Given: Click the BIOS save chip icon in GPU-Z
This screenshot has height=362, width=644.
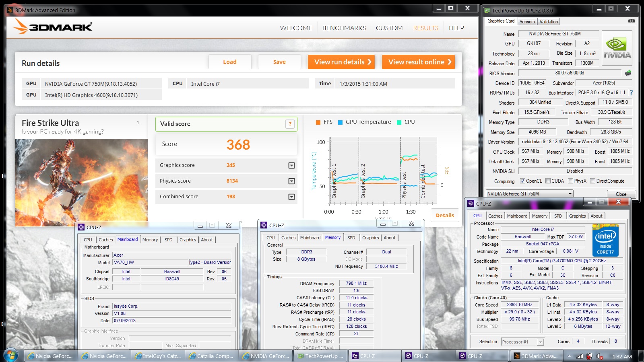Looking at the screenshot, I should (x=628, y=73).
